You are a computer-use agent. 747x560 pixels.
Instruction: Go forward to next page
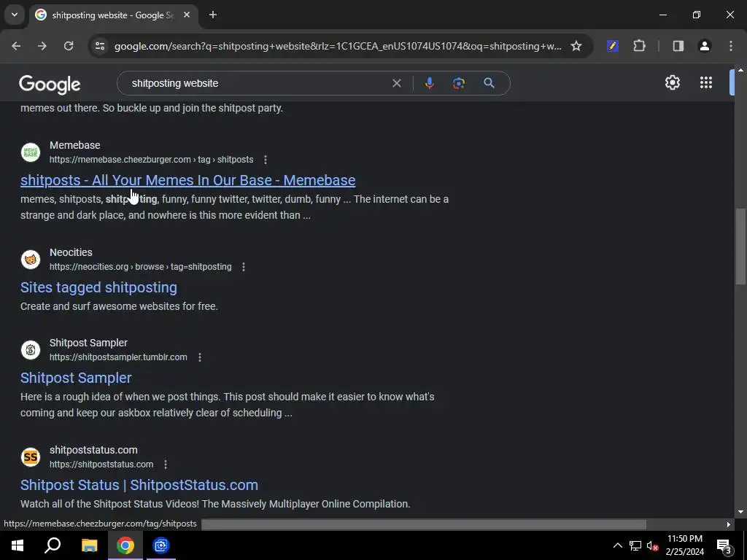pyautogui.click(x=42, y=46)
